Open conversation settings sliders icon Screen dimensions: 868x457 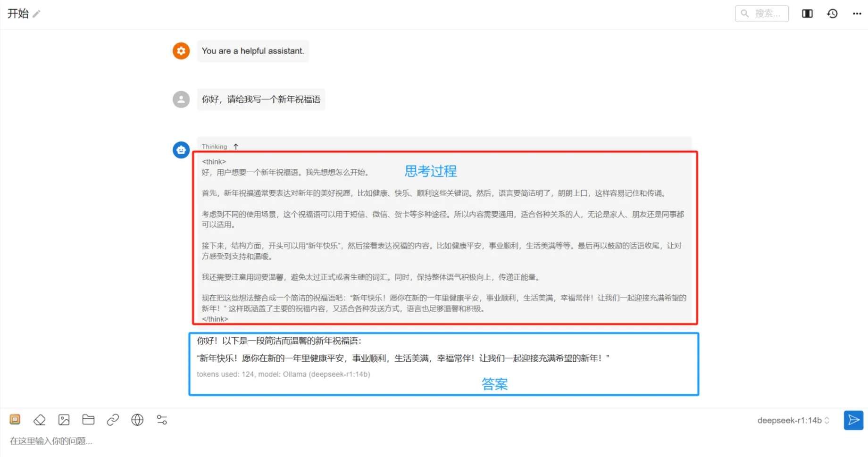tap(162, 420)
